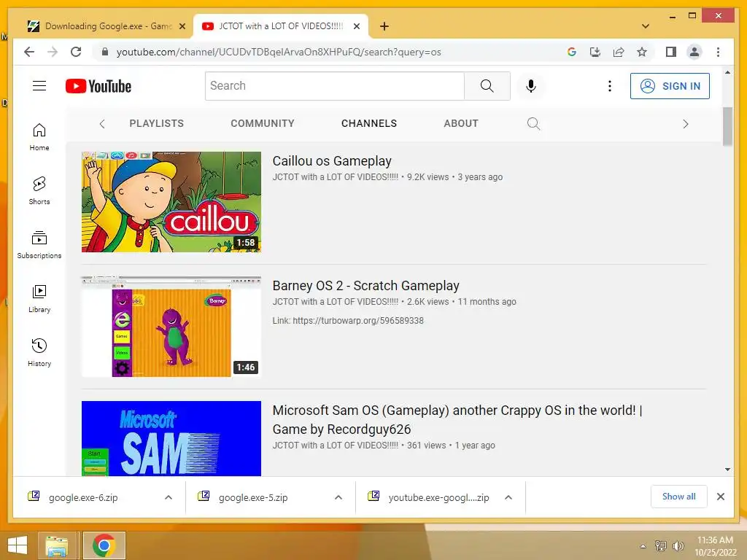Open Shorts from the sidebar
The height and width of the screenshot is (560, 747).
click(39, 190)
